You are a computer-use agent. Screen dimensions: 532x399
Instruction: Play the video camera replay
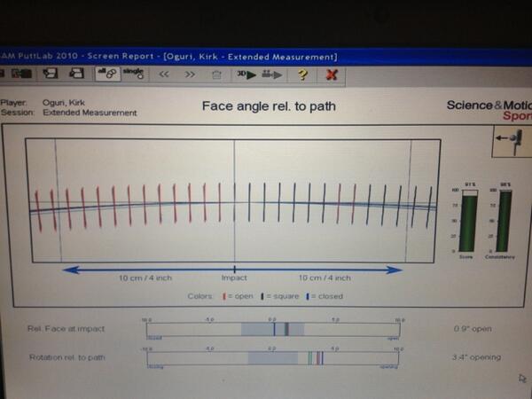(272, 74)
